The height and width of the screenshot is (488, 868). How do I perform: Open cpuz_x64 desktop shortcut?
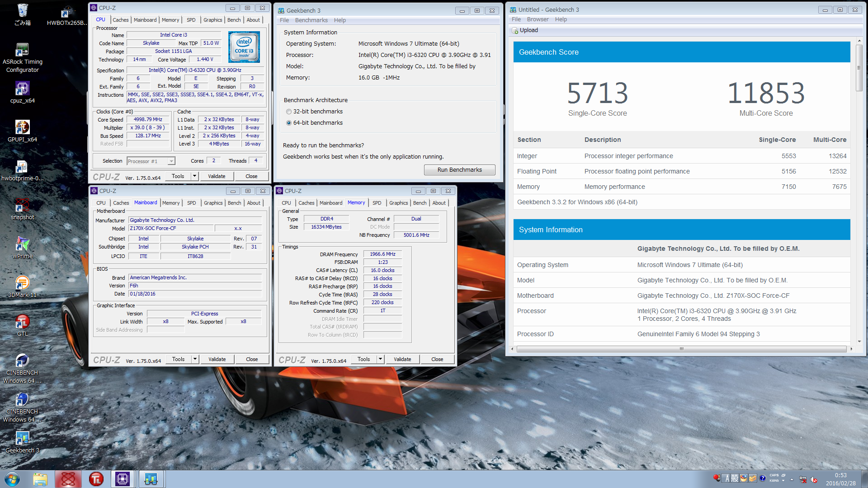pos(22,92)
